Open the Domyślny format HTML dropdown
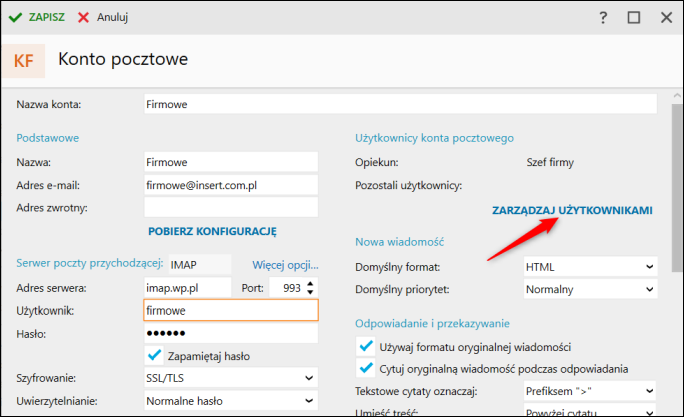This screenshot has height=417, width=684. [x=590, y=267]
